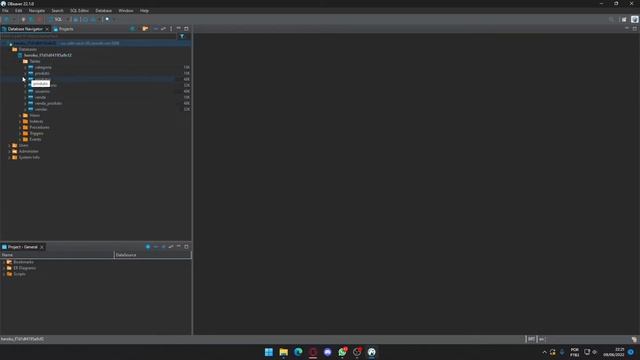Open Microsoft Edge from the taskbar
The image size is (640, 360).
click(298, 352)
